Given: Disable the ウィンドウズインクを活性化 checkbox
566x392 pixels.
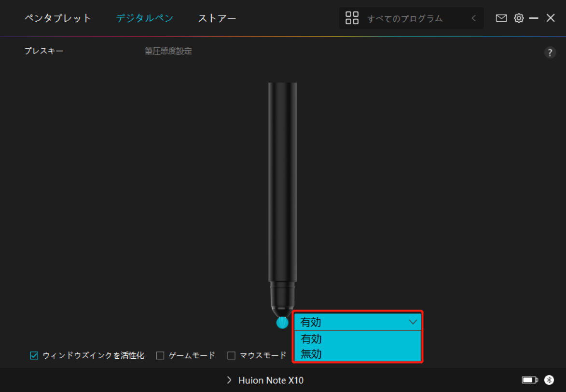Looking at the screenshot, I should click(x=34, y=356).
